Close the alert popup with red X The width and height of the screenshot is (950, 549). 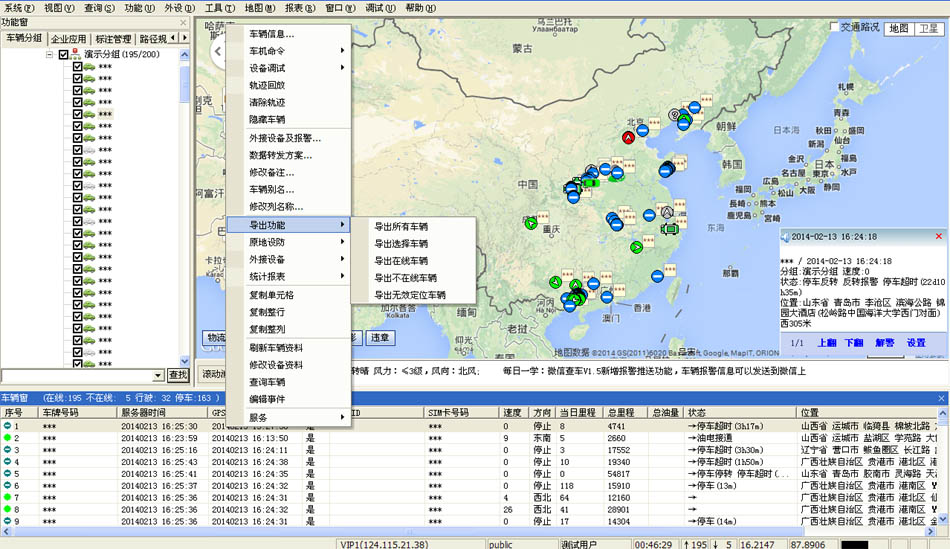point(938,236)
